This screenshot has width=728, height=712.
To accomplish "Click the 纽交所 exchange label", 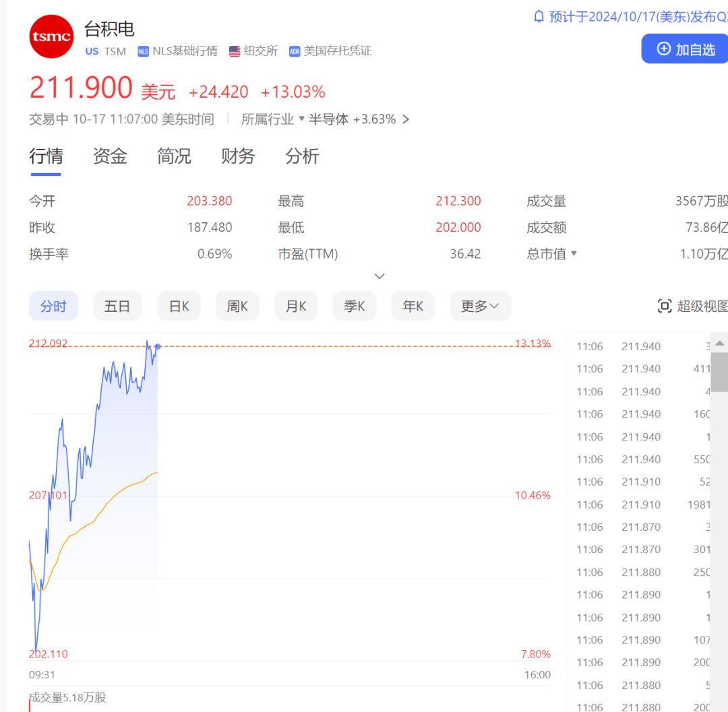I will tap(261, 51).
